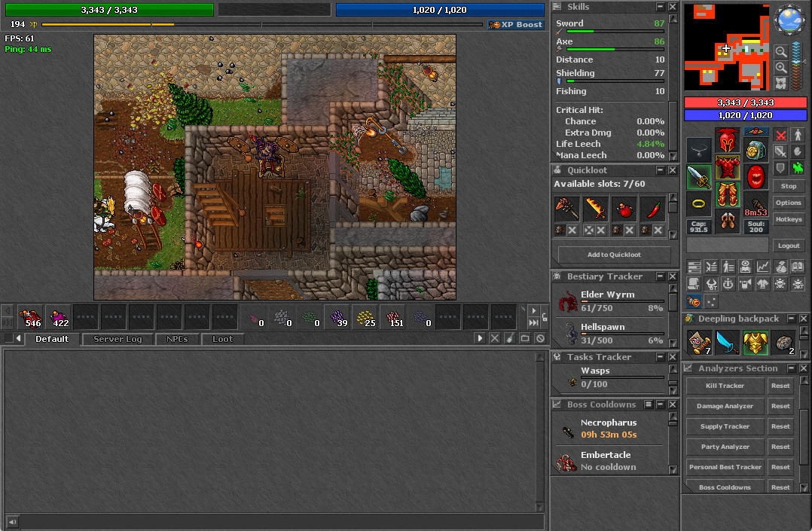Toggle the green horse mount icon

(798, 167)
